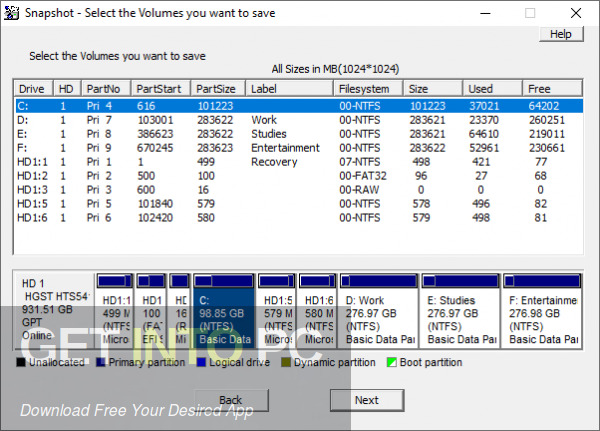Click the F: Entertainment usage bar

pyautogui.click(x=542, y=281)
